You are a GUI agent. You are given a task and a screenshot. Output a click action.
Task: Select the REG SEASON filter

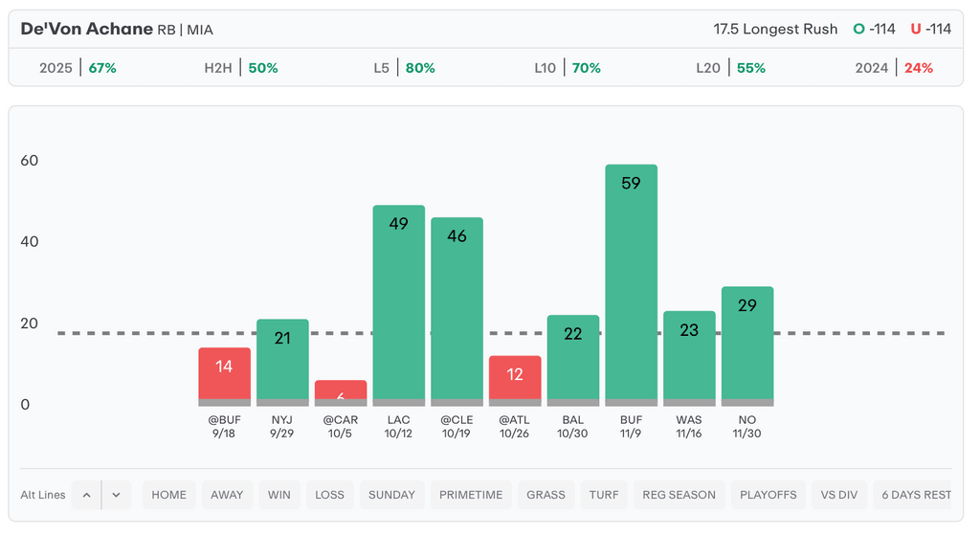679,495
